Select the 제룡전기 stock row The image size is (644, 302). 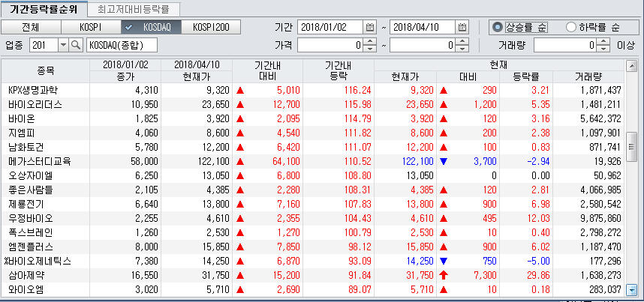312,204
